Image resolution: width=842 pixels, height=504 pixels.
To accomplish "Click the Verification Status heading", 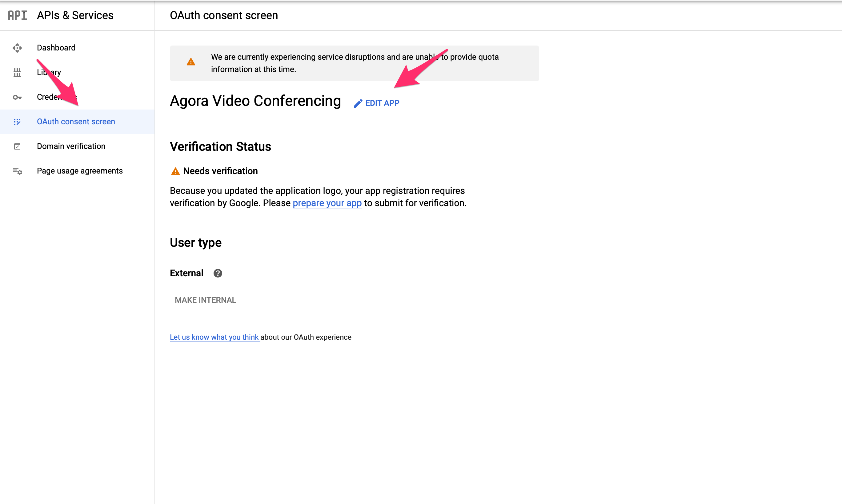I will (220, 147).
